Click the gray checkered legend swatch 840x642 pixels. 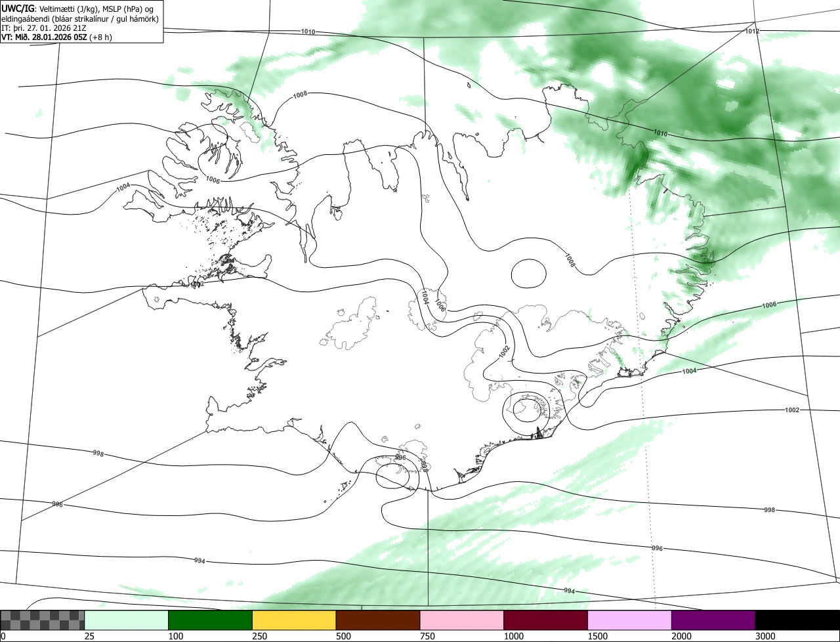click(43, 620)
